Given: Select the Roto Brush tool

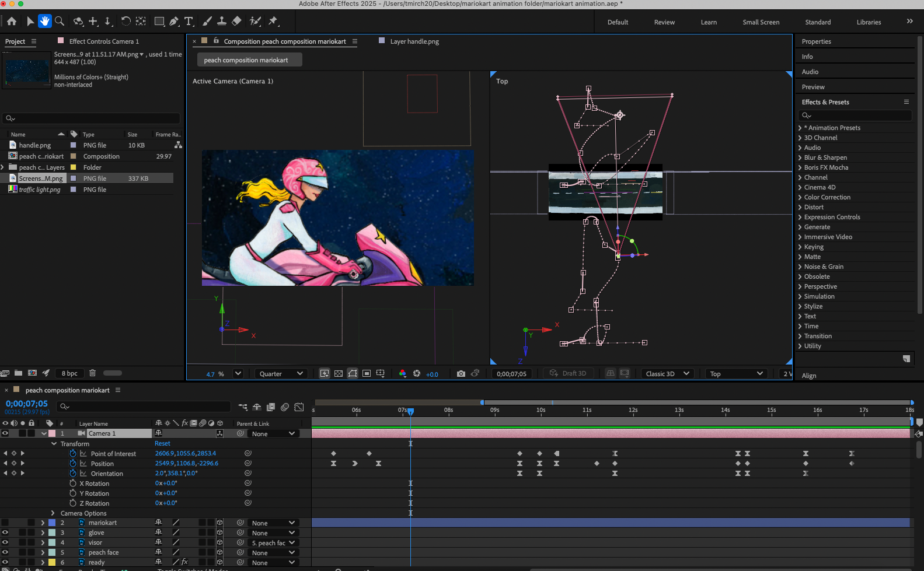Looking at the screenshot, I should click(x=255, y=22).
